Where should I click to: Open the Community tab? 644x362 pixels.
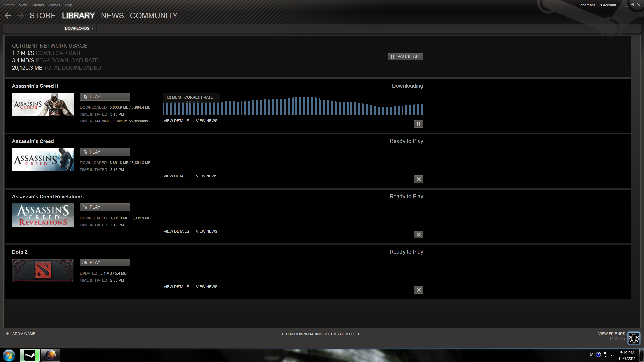(x=154, y=16)
